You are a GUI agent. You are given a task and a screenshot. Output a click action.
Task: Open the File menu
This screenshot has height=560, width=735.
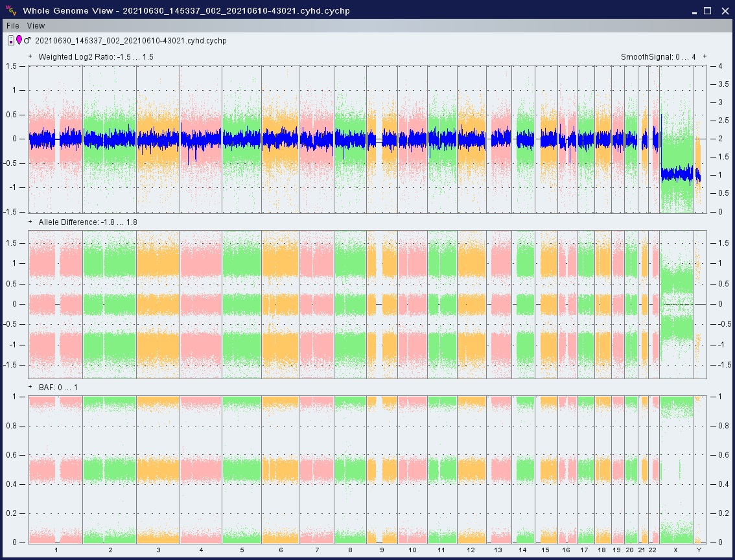tap(13, 26)
